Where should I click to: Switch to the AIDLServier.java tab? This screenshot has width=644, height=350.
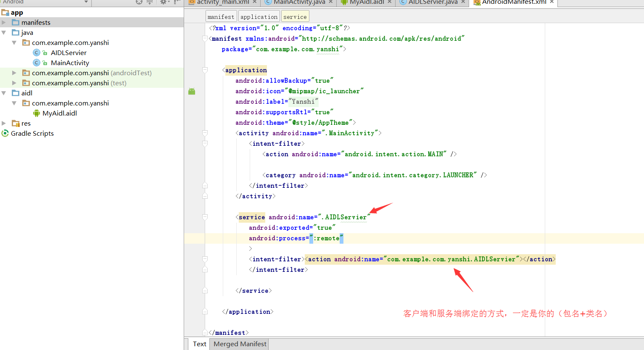(x=433, y=3)
